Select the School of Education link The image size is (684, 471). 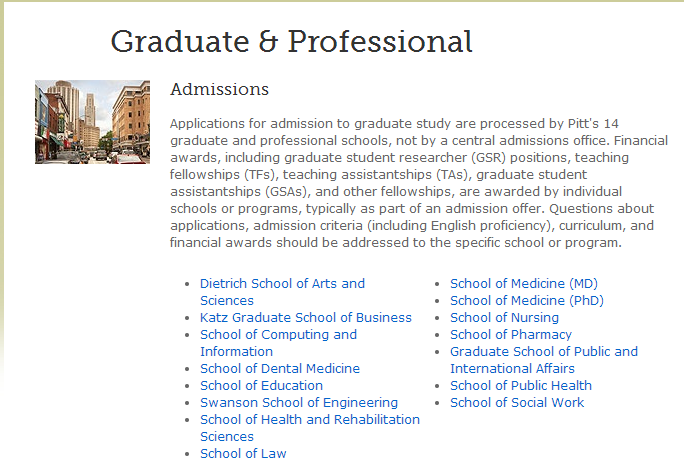261,386
